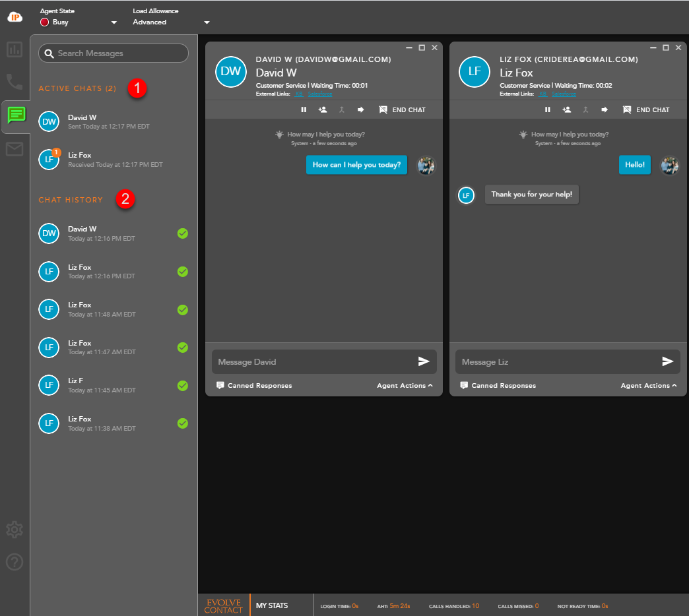
Task: Expand Agent Actions in Liz Fox chat
Action: [649, 386]
